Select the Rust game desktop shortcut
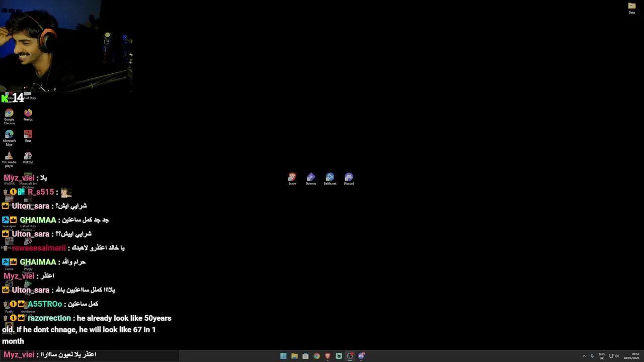The width and height of the screenshot is (644, 362). 28,136
